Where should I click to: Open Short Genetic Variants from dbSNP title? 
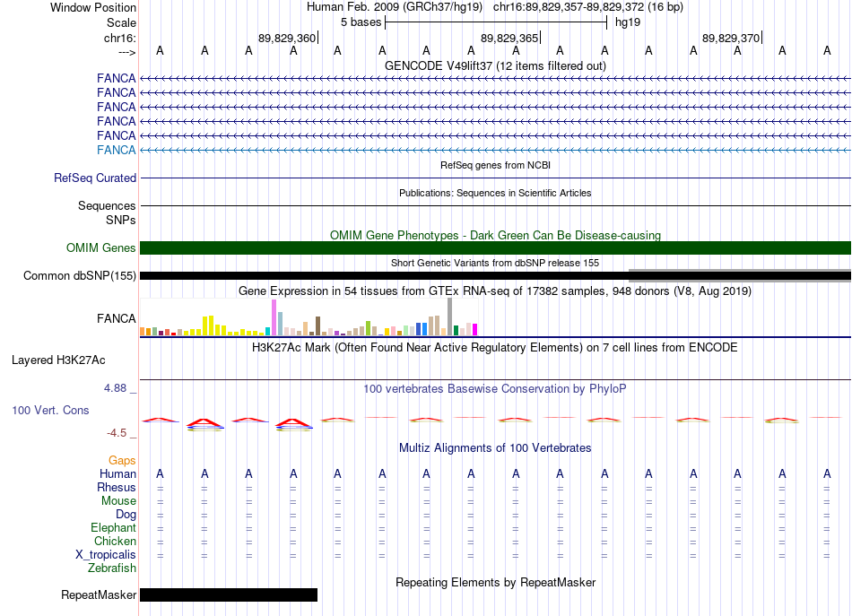point(495,263)
